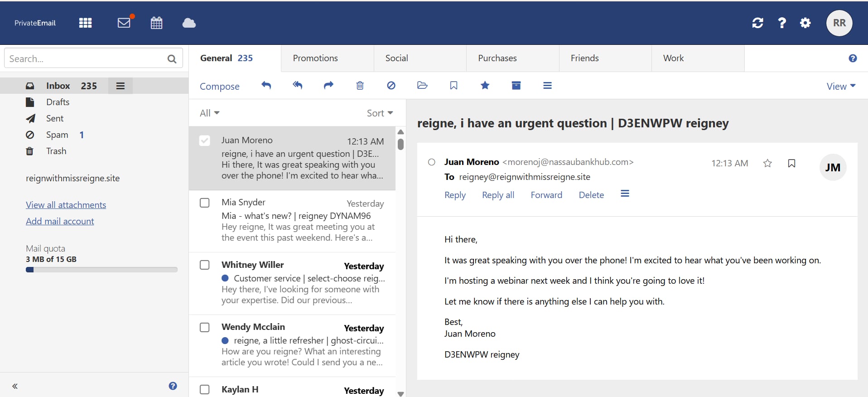
Task: Click the toolbar forward arrow icon
Action: [x=328, y=85]
